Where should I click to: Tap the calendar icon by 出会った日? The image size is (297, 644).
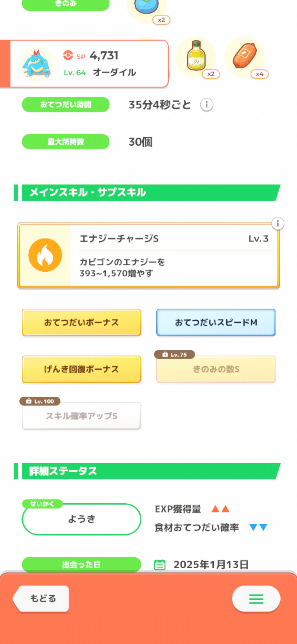[x=160, y=564]
